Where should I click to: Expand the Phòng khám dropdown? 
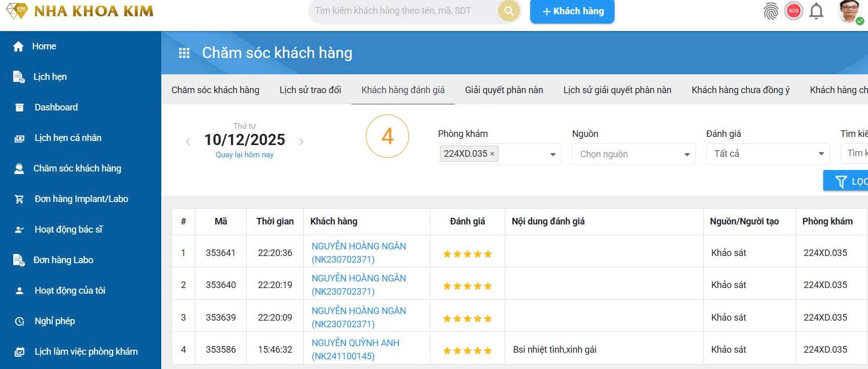tap(553, 154)
